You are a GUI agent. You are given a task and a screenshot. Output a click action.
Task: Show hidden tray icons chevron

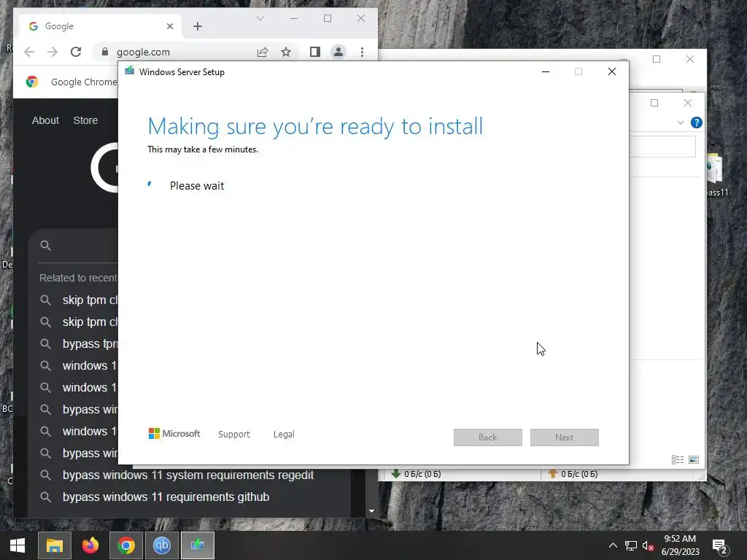(613, 545)
